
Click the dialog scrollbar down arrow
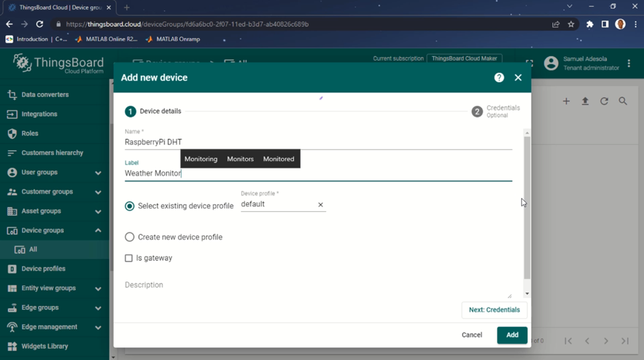[x=527, y=294]
